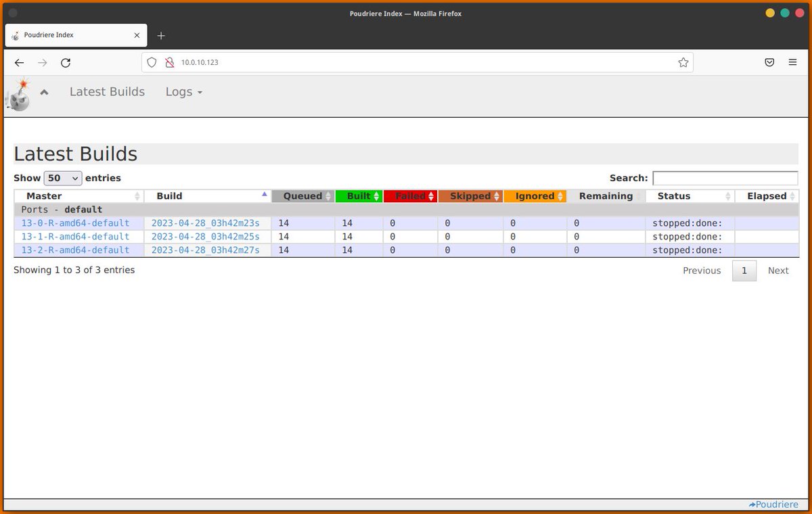Click the shield tracking protection icon
This screenshot has height=514, width=812.
point(152,62)
